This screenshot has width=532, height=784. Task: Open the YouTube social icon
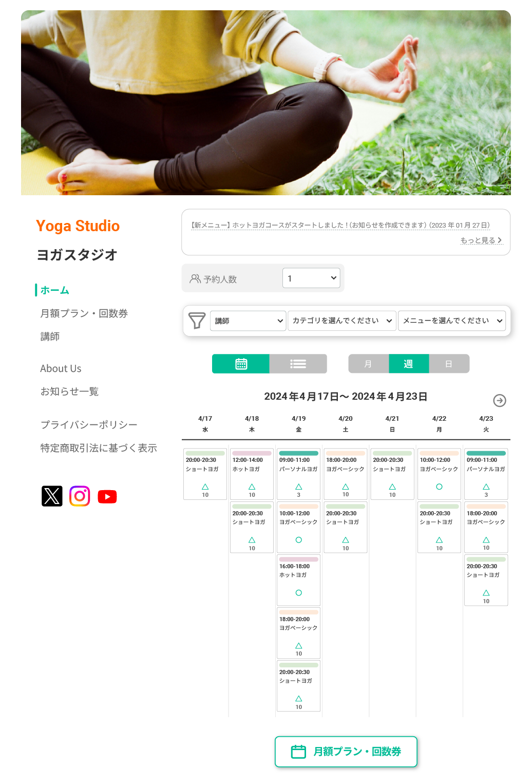click(x=107, y=497)
